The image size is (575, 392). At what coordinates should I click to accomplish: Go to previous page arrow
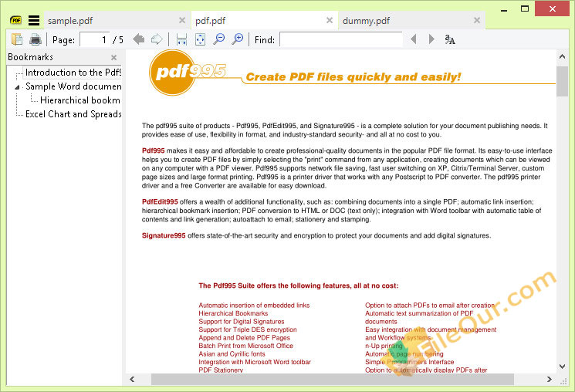coord(139,39)
